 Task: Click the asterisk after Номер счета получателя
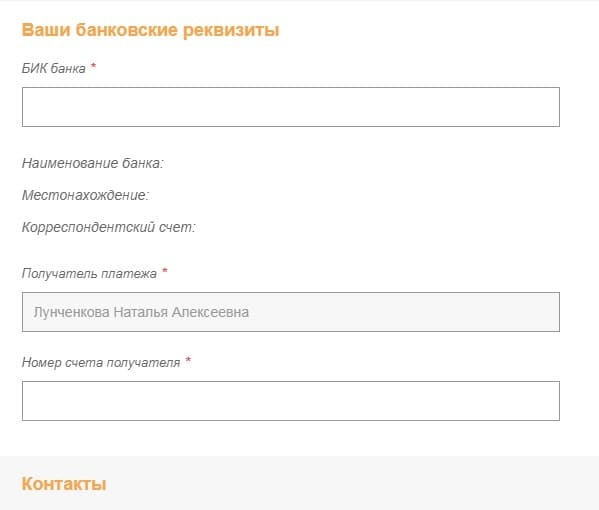(188, 360)
